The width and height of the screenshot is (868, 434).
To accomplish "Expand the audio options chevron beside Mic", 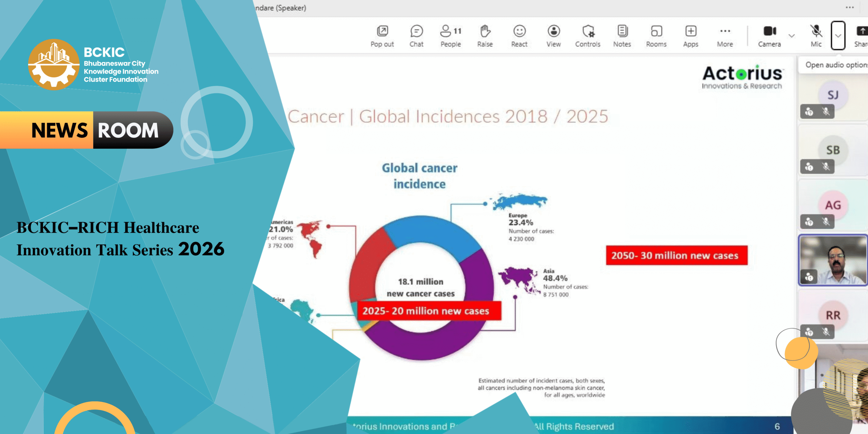I will pyautogui.click(x=838, y=36).
